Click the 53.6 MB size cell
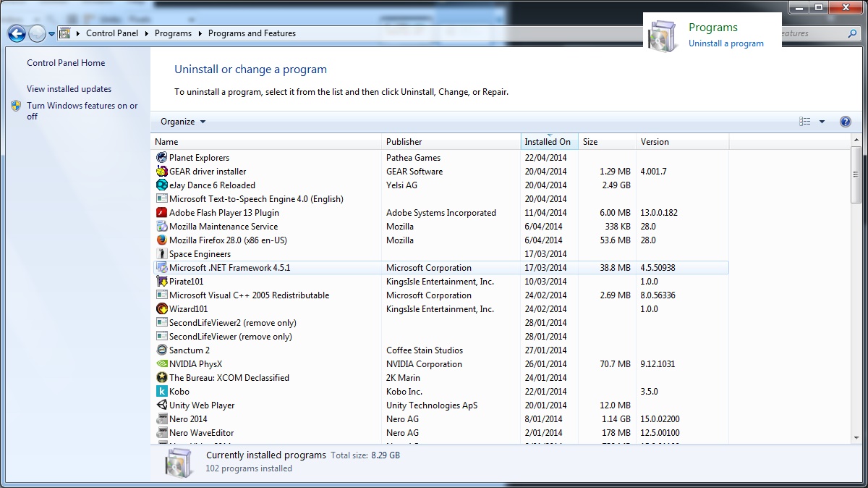Viewport: 868px width, 488px height. tap(616, 240)
